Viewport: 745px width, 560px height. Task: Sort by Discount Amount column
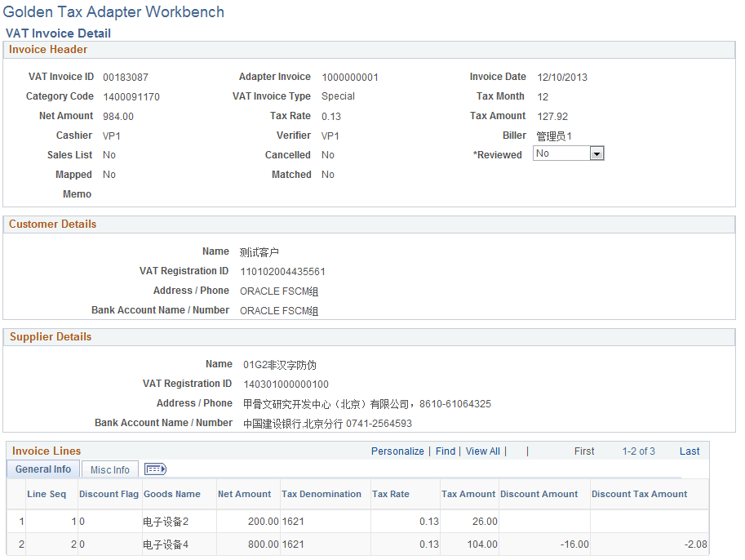539,494
